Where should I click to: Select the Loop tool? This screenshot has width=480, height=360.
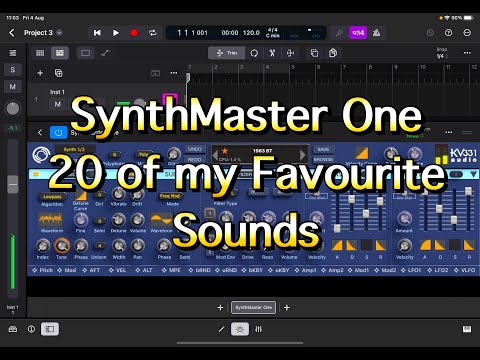pyautogui.click(x=254, y=53)
